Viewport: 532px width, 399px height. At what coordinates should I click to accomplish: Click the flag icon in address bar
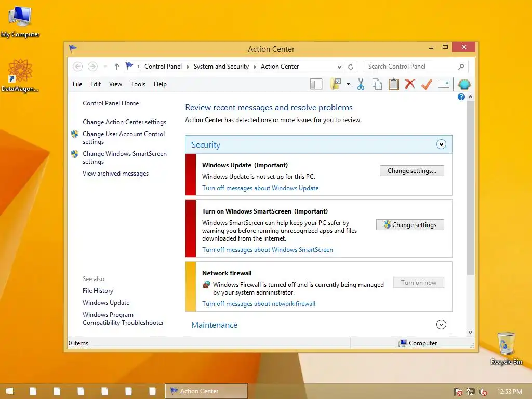click(129, 66)
